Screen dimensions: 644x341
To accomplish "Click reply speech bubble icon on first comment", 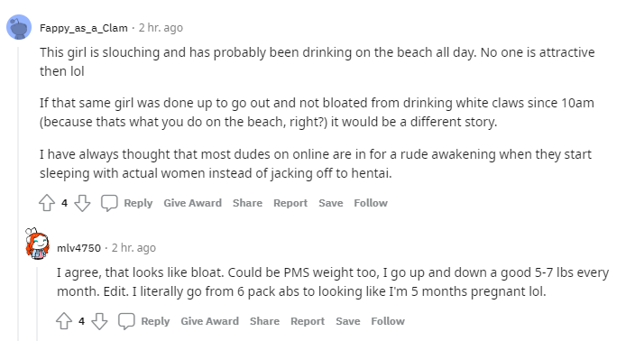I will tap(109, 203).
